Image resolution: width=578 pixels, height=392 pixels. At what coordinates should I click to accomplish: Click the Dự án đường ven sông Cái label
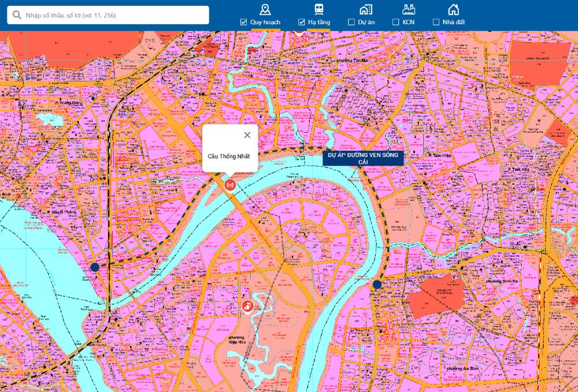[x=362, y=158]
